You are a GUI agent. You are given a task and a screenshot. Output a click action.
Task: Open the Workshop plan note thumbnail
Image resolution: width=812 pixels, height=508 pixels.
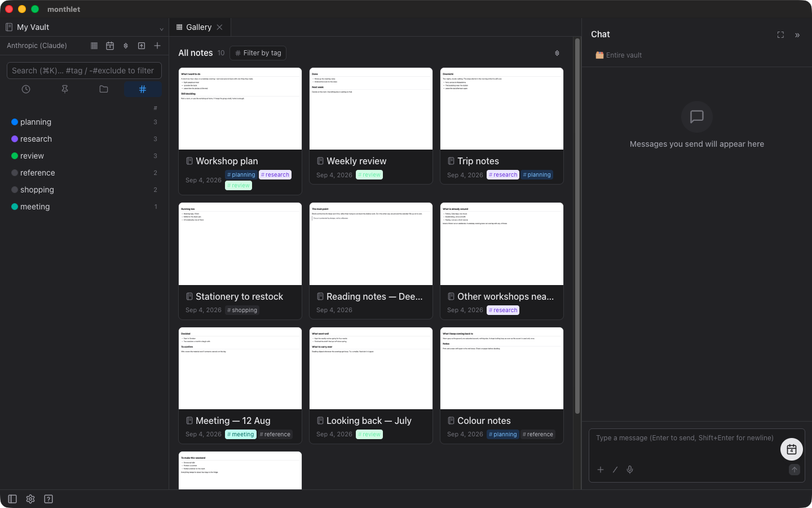tap(240, 109)
